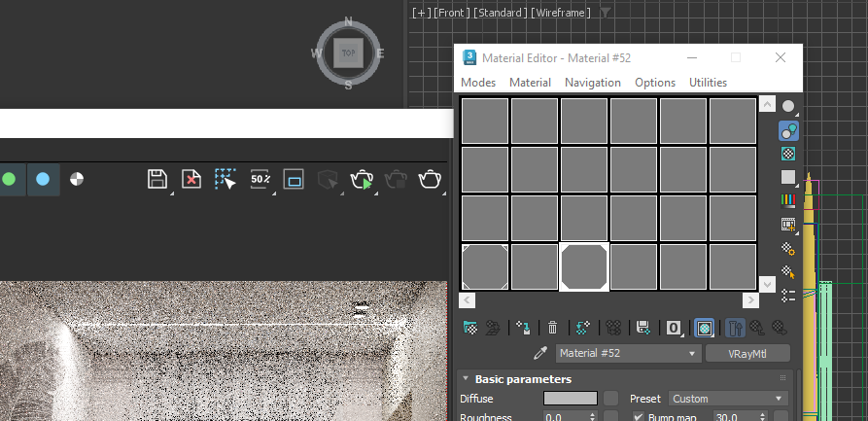Pick material from object with eyedropper
The image size is (868, 421).
coord(542,353)
